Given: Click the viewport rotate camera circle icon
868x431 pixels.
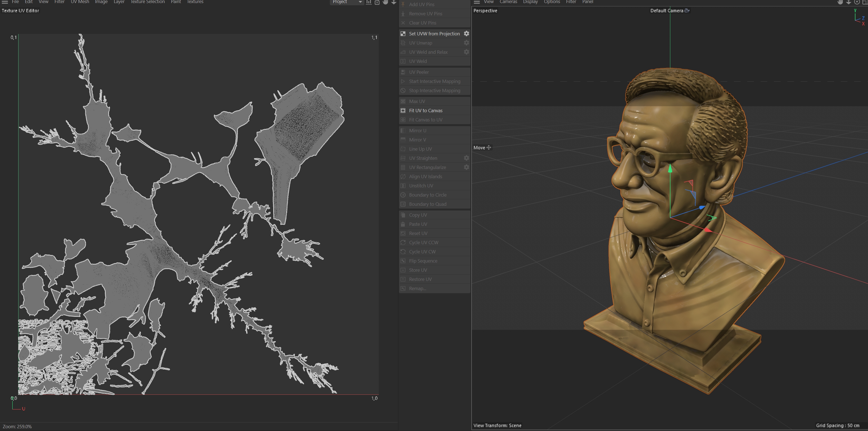Looking at the screenshot, I should click(857, 2).
